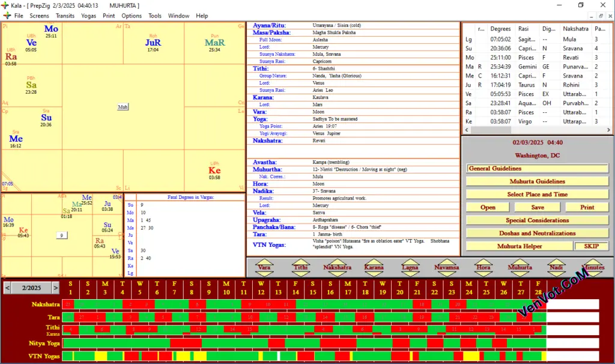
Task: Open the Muhurta Guidelines
Action: coord(537,181)
